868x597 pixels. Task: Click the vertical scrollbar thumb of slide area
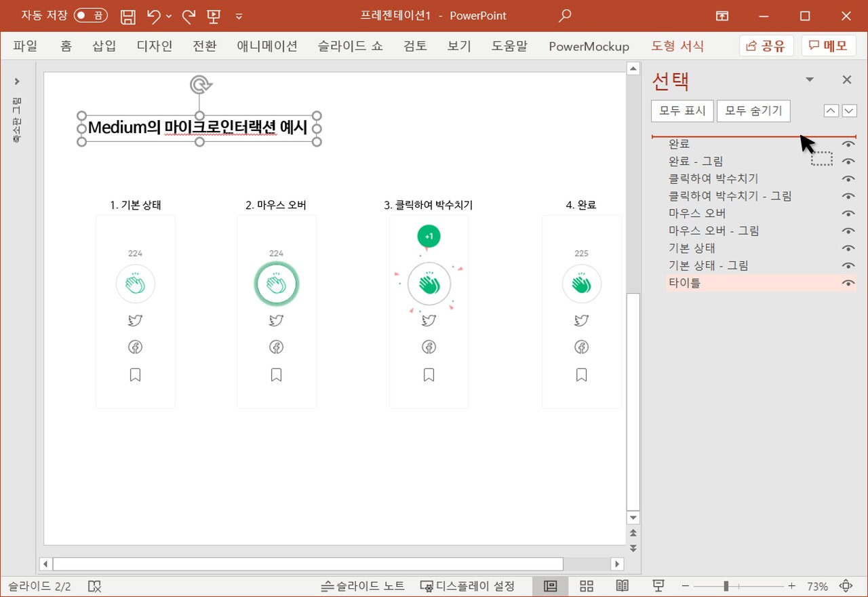[x=633, y=402]
